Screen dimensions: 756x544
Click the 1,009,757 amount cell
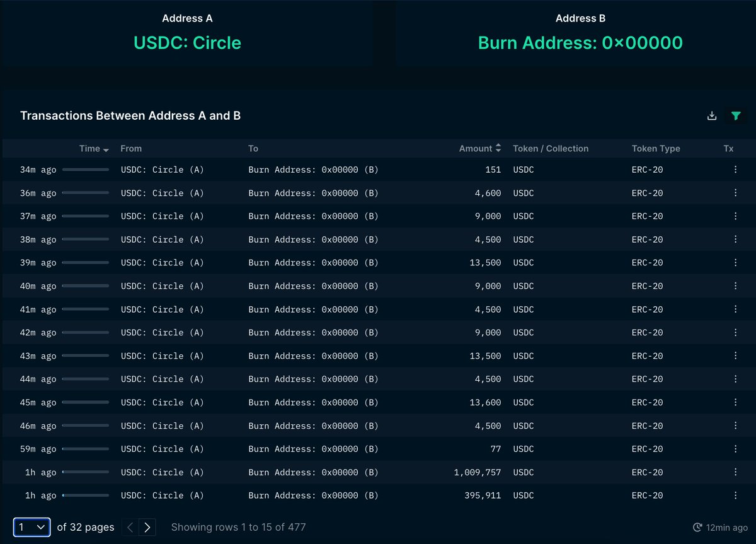(x=478, y=472)
